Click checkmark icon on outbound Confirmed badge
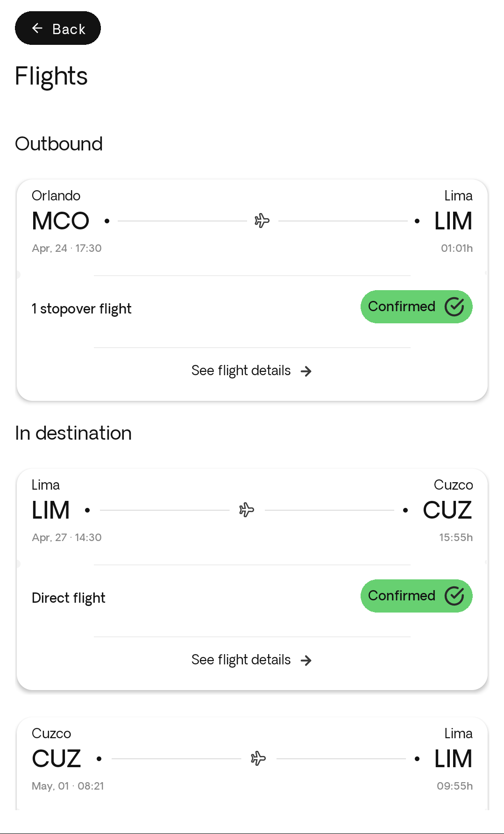Screen dimensions: 504x834 tap(454, 307)
